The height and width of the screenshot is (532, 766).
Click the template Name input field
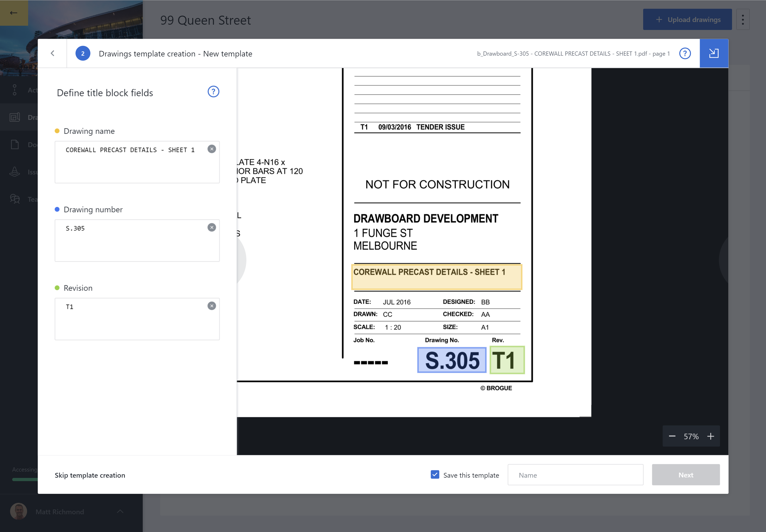[575, 475]
